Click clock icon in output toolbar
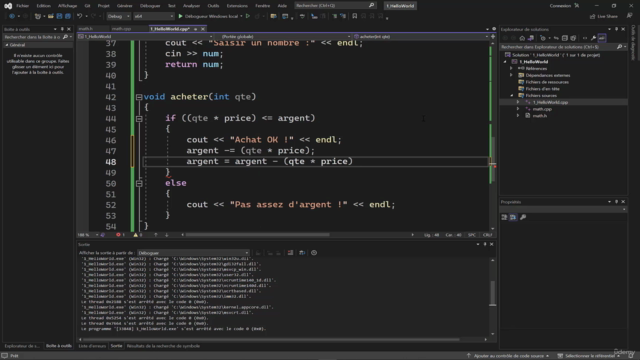The height and width of the screenshot is (360, 640). [x=314, y=253]
